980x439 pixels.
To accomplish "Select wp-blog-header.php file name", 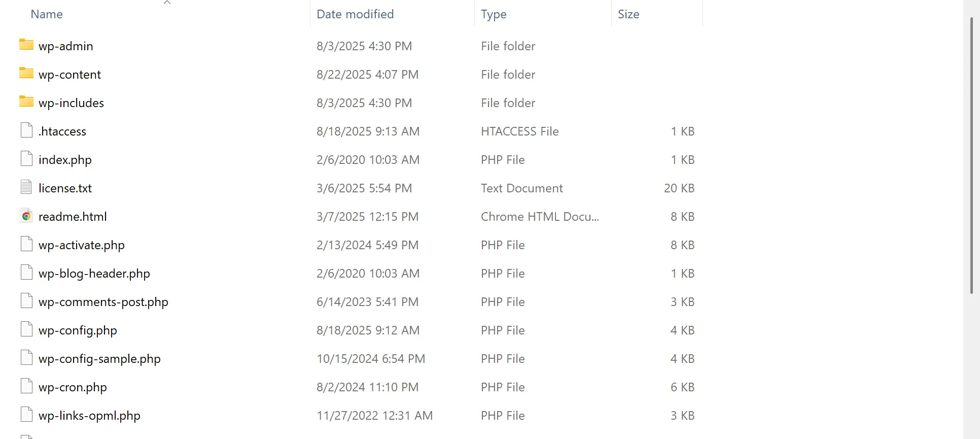I will pyautogui.click(x=94, y=274).
